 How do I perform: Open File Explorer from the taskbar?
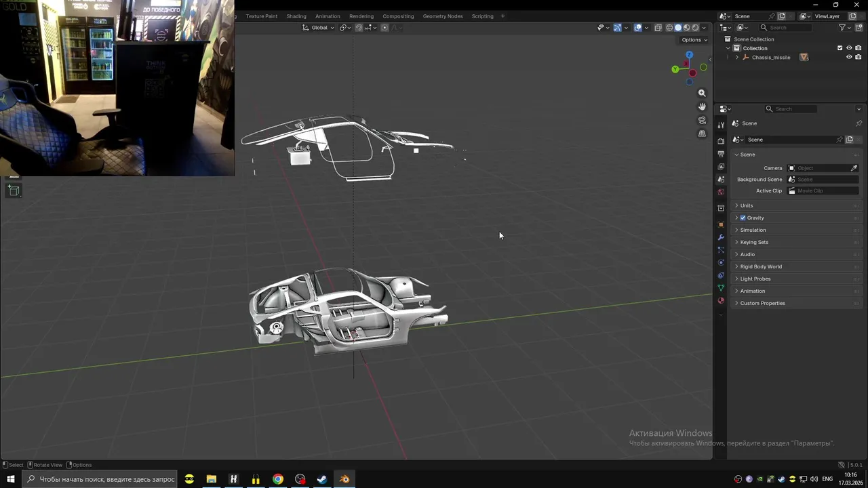coord(212,479)
